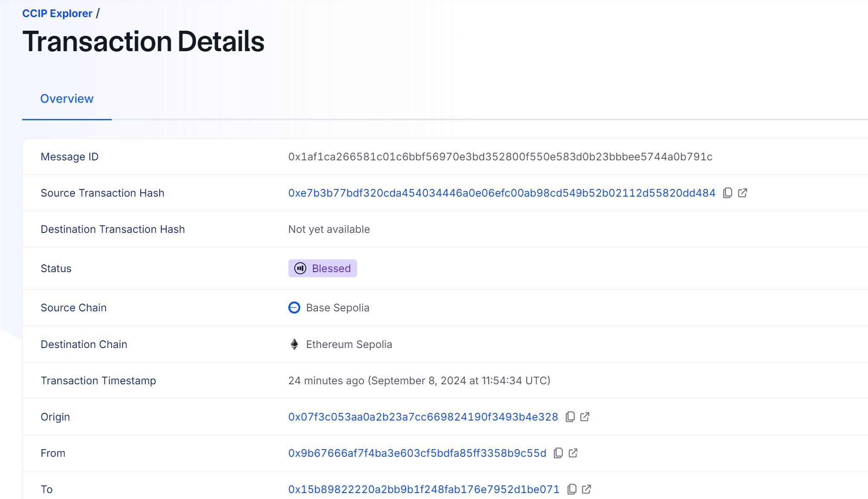Viewport: 868px width, 499px height.
Task: Select the Message ID value 0x1af1ca26
Action: (x=500, y=157)
